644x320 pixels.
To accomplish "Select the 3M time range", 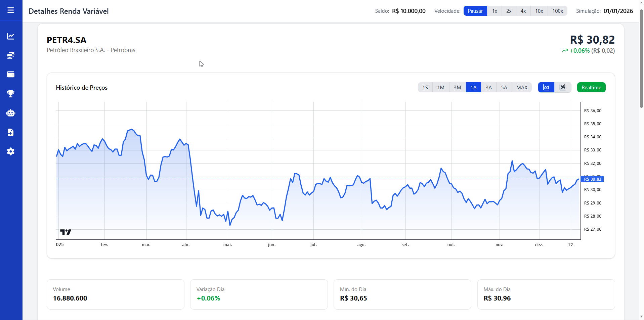I will pyautogui.click(x=457, y=88).
